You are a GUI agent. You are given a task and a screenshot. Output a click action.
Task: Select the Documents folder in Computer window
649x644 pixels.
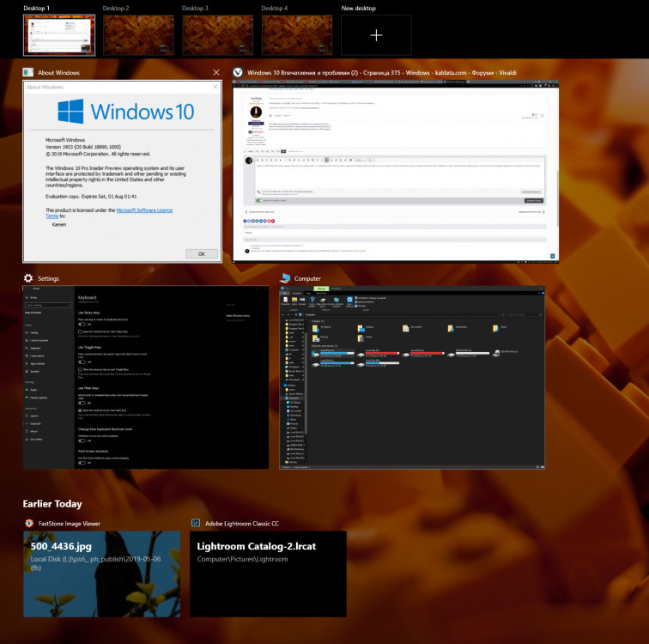[412, 328]
